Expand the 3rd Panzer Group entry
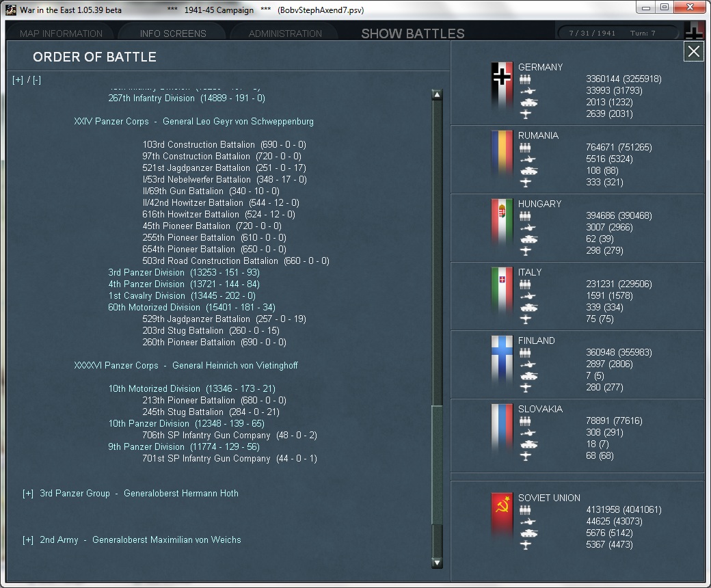The image size is (711, 588). click(x=28, y=494)
